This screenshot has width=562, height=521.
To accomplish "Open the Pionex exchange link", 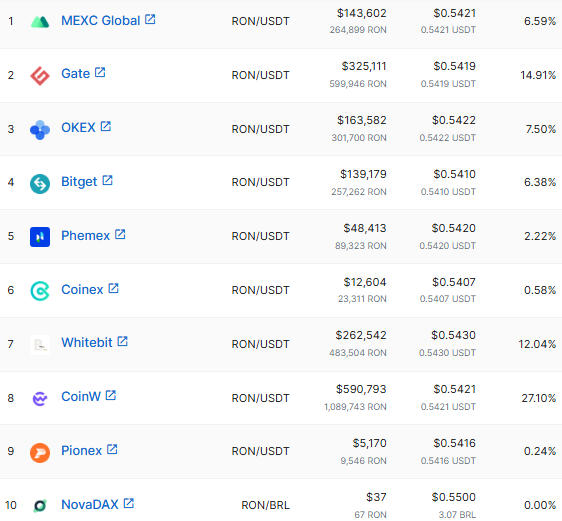I will pyautogui.click(x=82, y=451).
